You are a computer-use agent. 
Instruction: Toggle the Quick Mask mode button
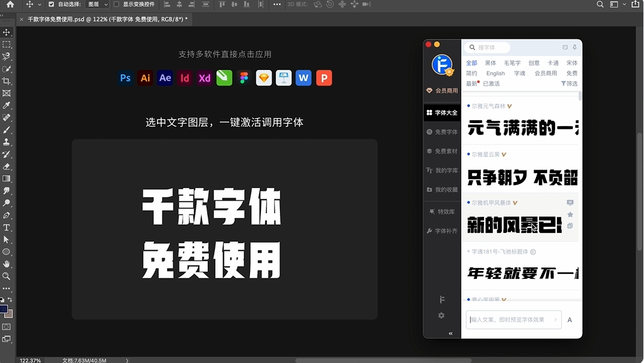tap(7, 327)
